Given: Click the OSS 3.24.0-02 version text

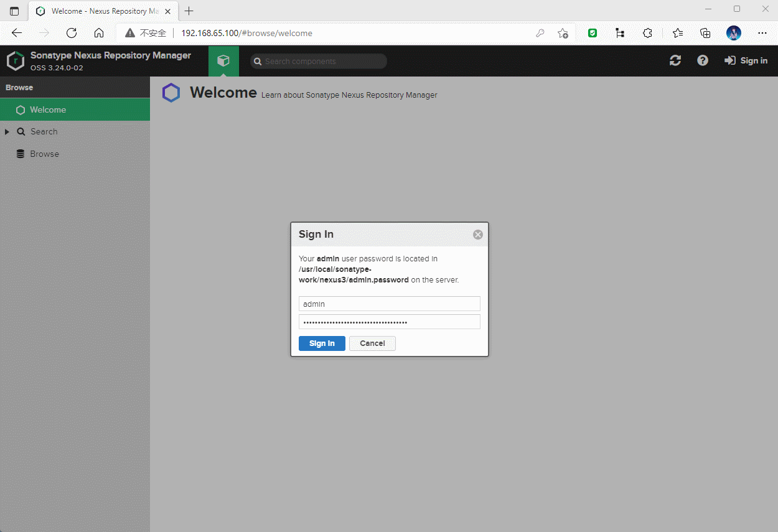Looking at the screenshot, I should coord(57,68).
